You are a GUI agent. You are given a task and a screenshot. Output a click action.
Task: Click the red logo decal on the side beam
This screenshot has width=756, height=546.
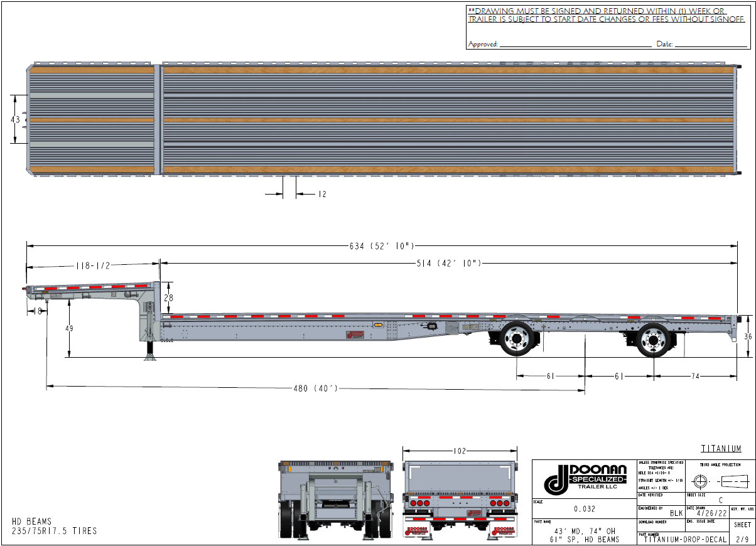tap(355, 335)
